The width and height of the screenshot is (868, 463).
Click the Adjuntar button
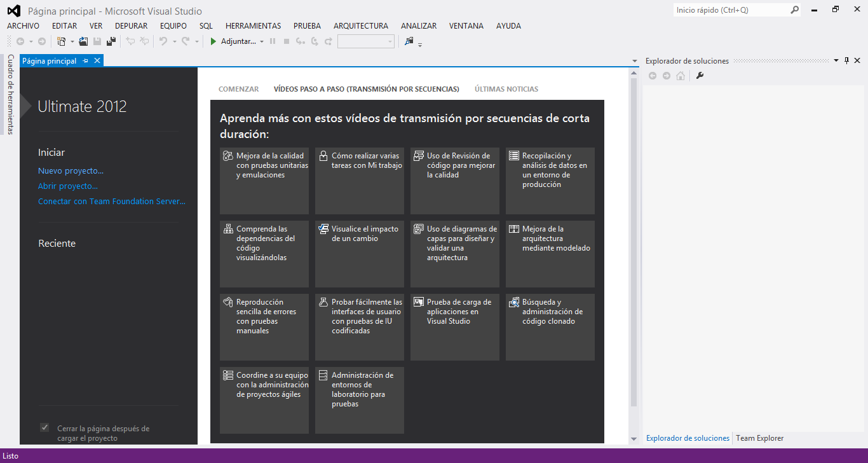pyautogui.click(x=233, y=41)
